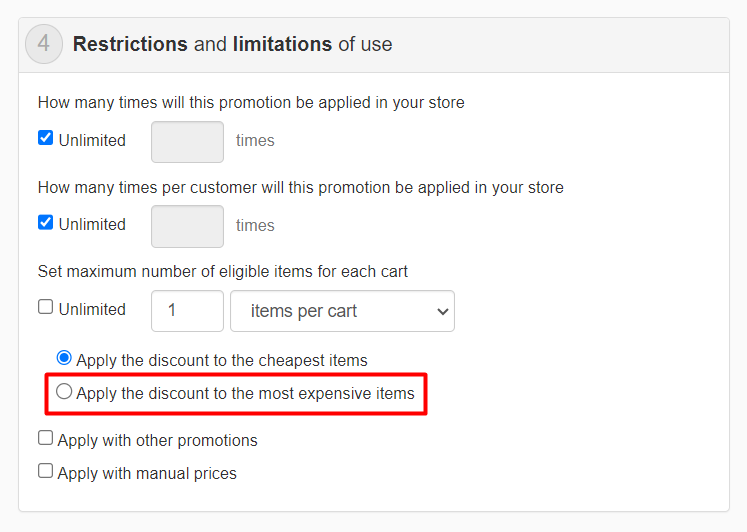Screen dimensions: 747x532
Task: Uncheck Unlimited checkbox for per-customer uses
Action: [x=45, y=222]
